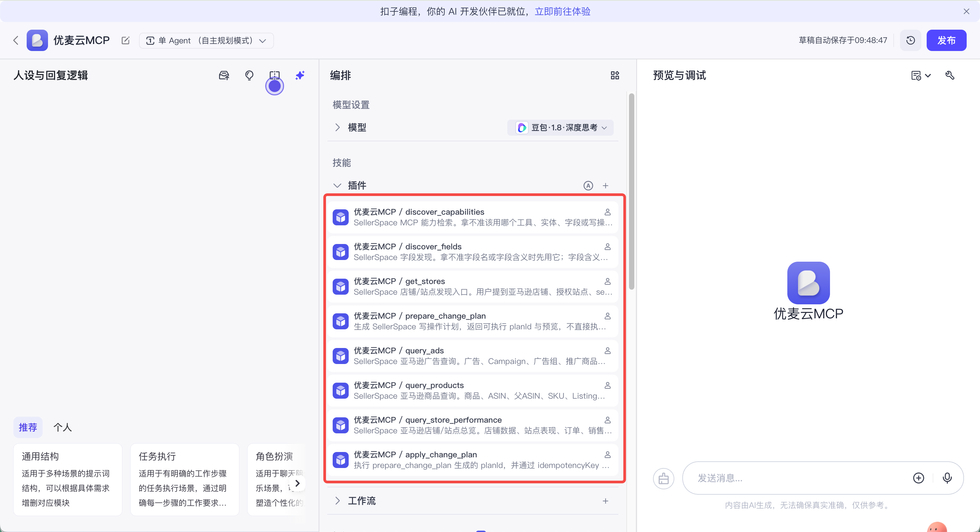Go back using the left arrow
Viewport: 980px width, 532px height.
pos(16,40)
